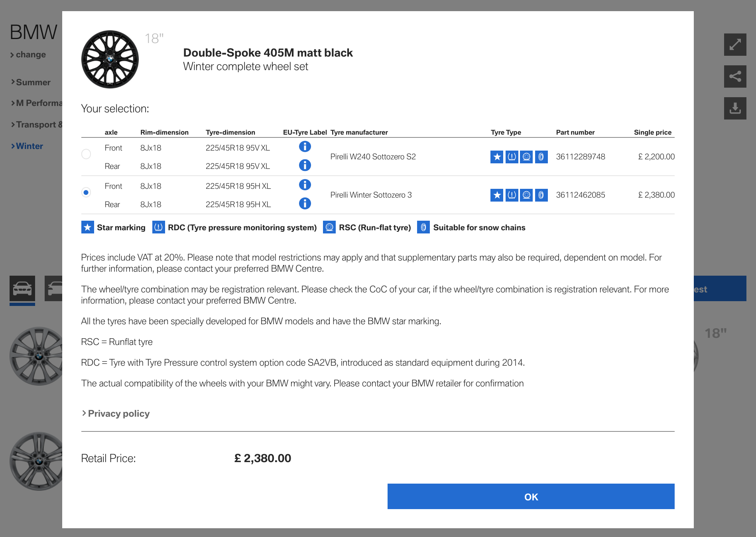Open the Privacy policy link

pos(116,414)
